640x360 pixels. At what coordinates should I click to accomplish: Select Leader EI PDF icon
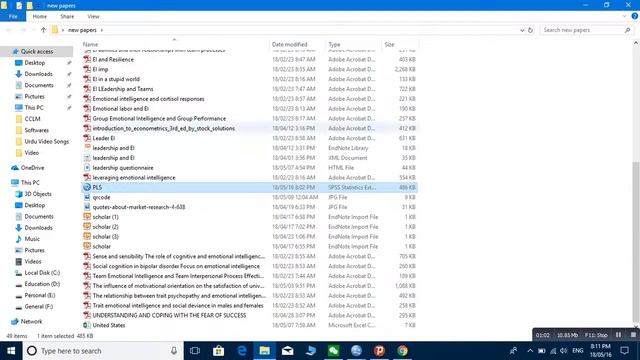pos(87,138)
